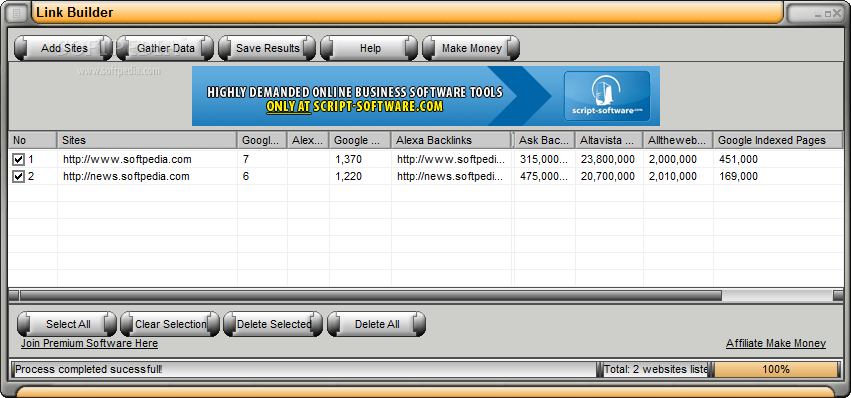Click the 1,370 Google backlinks value
This screenshot has height=398, width=851.
pos(348,160)
